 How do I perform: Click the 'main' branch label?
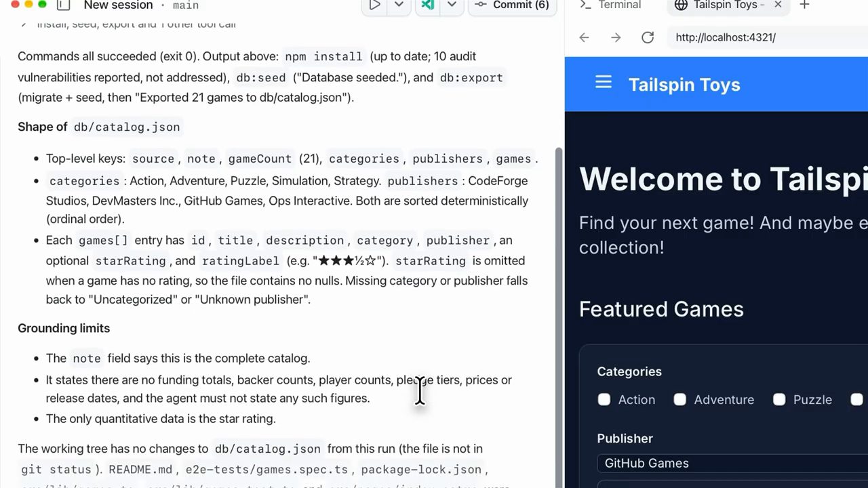pyautogui.click(x=185, y=5)
